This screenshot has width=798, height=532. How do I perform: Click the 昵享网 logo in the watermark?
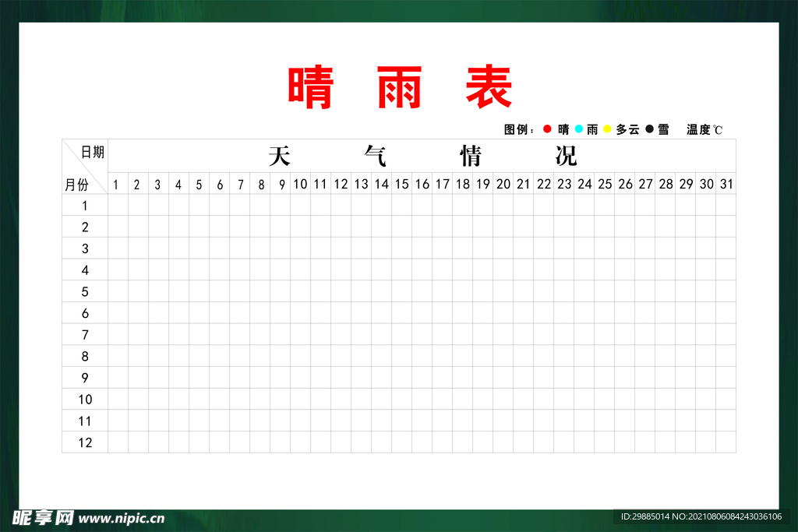pyautogui.click(x=42, y=518)
